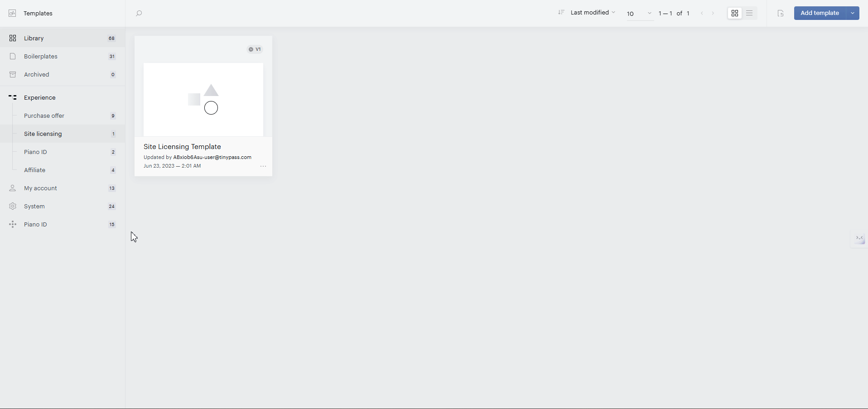
Task: Collapse the Experience tree group
Action: point(63,97)
